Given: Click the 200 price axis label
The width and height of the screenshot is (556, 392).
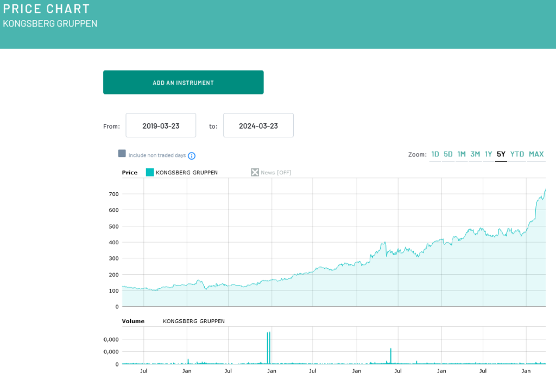Looking at the screenshot, I should (x=114, y=275).
